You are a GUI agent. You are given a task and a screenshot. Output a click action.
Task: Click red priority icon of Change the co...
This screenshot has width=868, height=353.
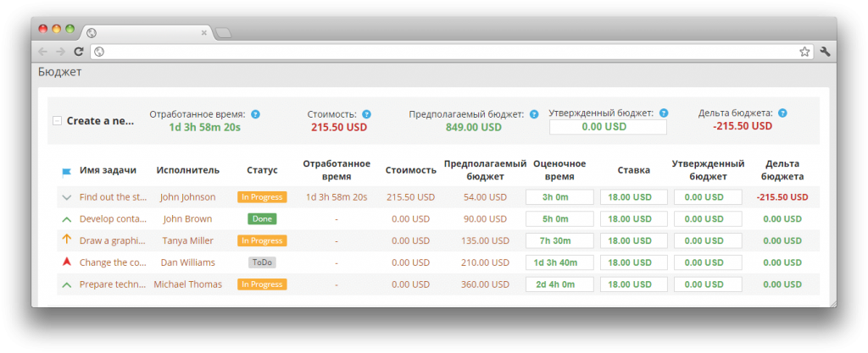(x=67, y=262)
